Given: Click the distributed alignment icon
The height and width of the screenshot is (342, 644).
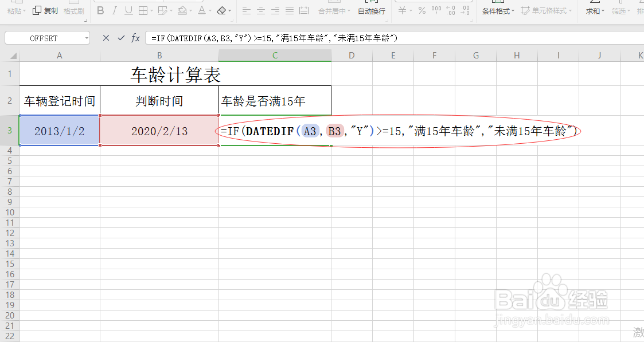Looking at the screenshot, I should click(304, 11).
